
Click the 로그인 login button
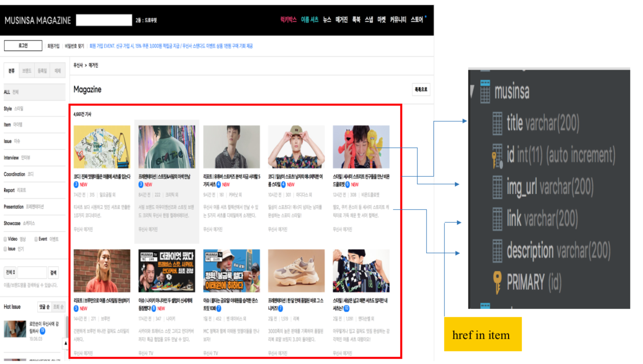click(x=23, y=45)
